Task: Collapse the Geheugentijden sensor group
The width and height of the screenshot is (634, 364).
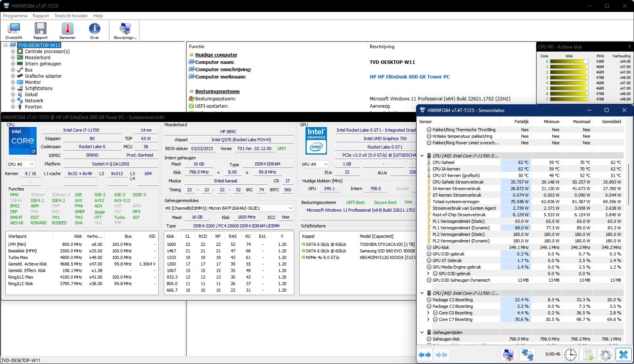Action: [422, 332]
